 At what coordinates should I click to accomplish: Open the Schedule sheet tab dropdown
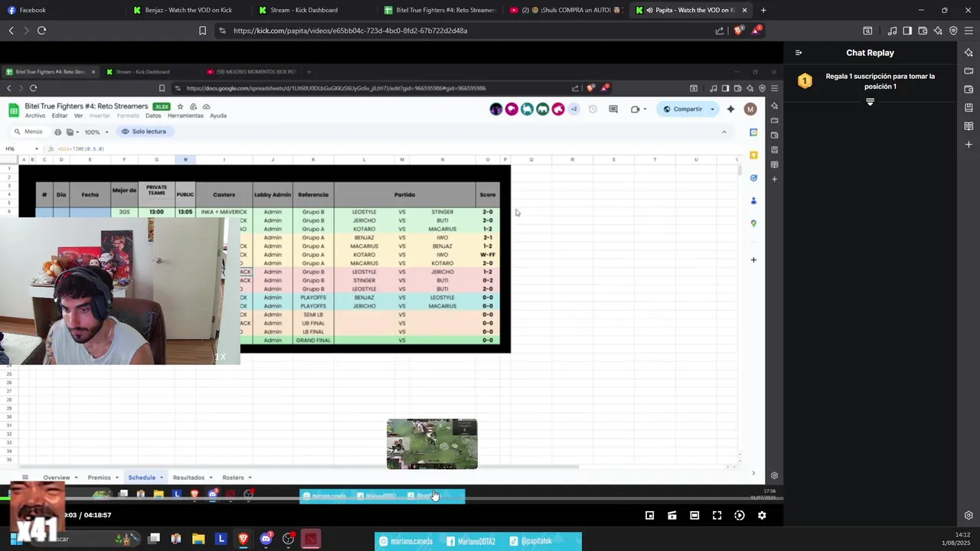pyautogui.click(x=161, y=478)
